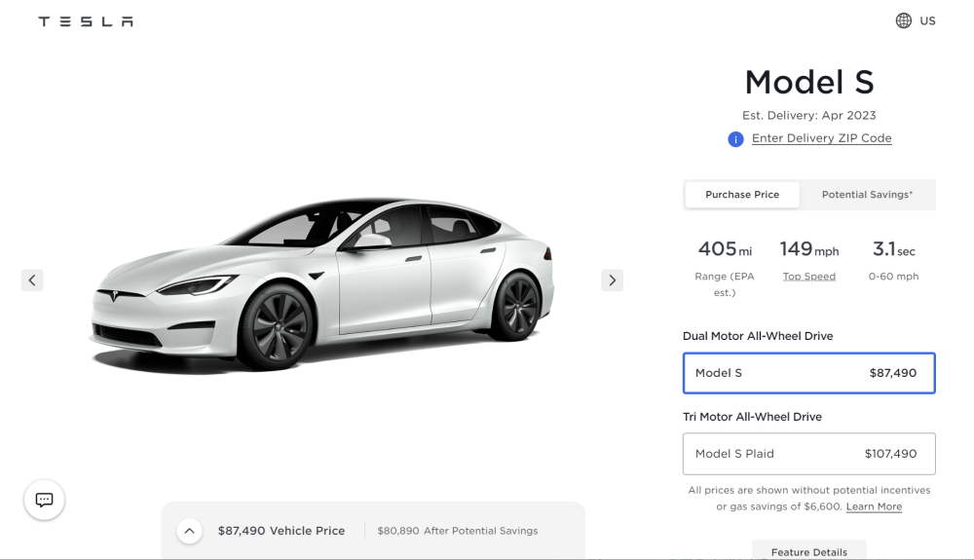The width and height of the screenshot is (974, 560).
Task: Click the Tesla logo
Action: coord(86,21)
